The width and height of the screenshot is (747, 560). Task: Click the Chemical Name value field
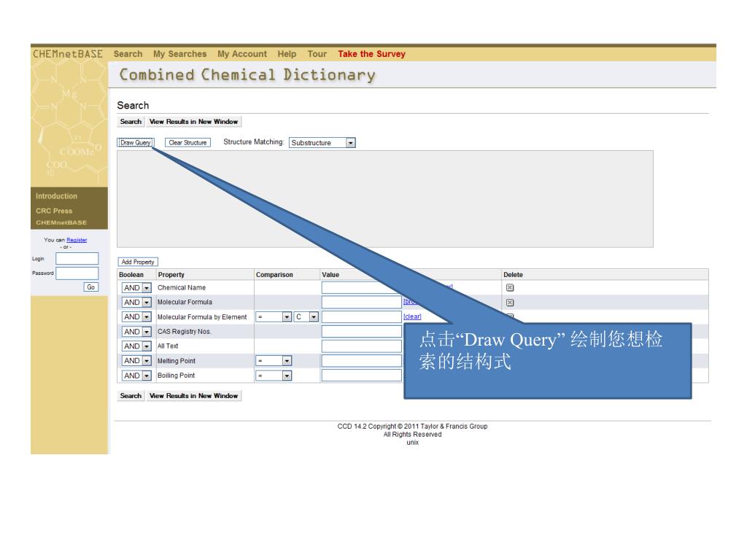(x=362, y=287)
